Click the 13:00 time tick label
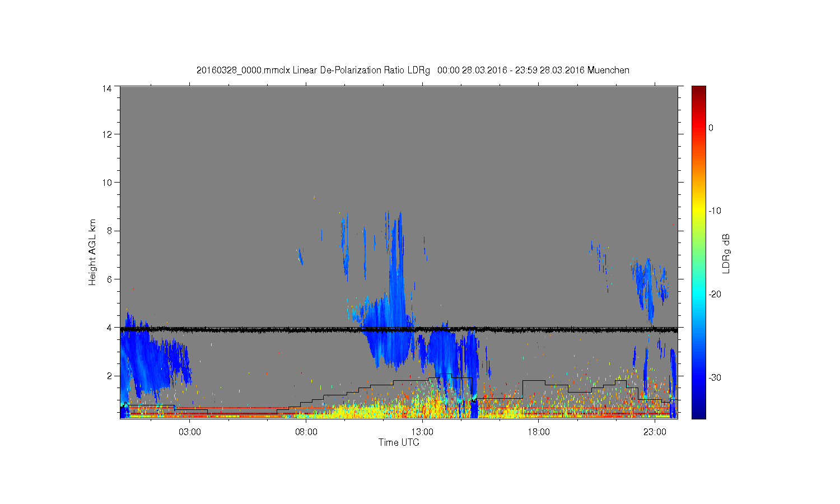Screen dimensions: 840x504 click(x=422, y=432)
